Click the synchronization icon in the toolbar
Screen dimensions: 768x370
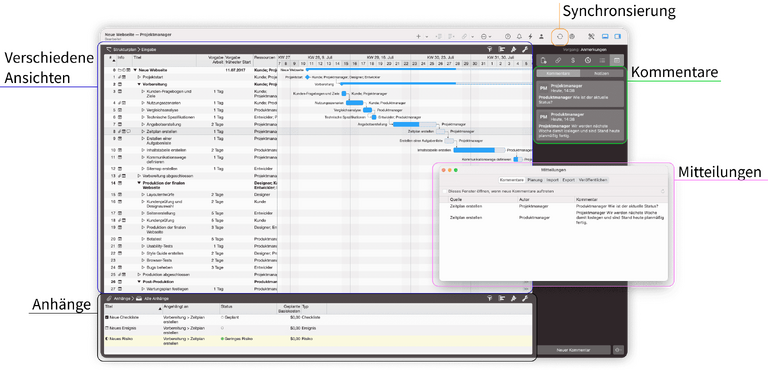click(560, 36)
